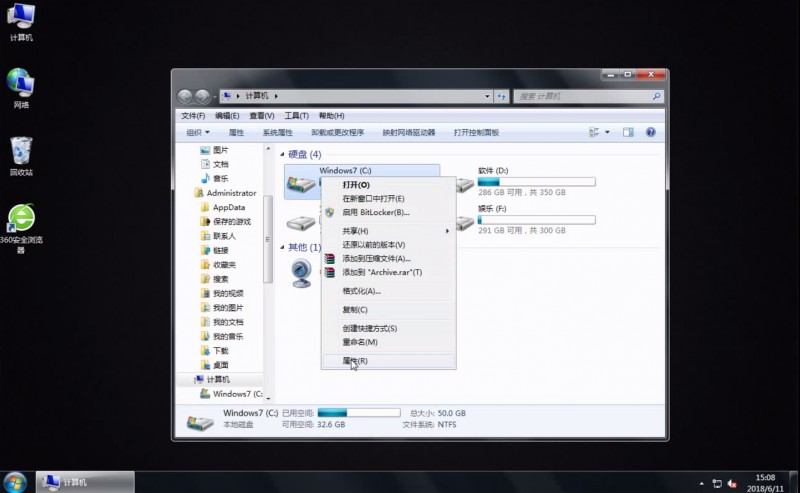Select the 软件 (D:) drive icon
This screenshot has height=493, width=800.
[465, 185]
